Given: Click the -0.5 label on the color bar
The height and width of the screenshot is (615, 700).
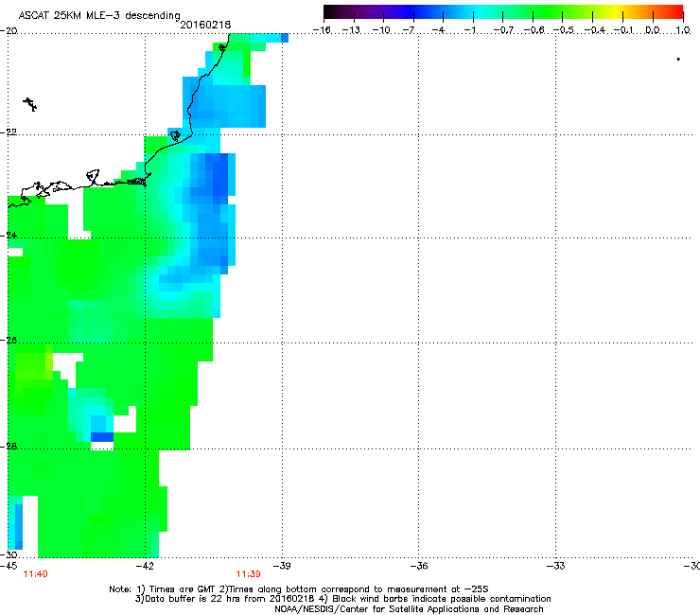Looking at the screenshot, I should click(x=564, y=30).
